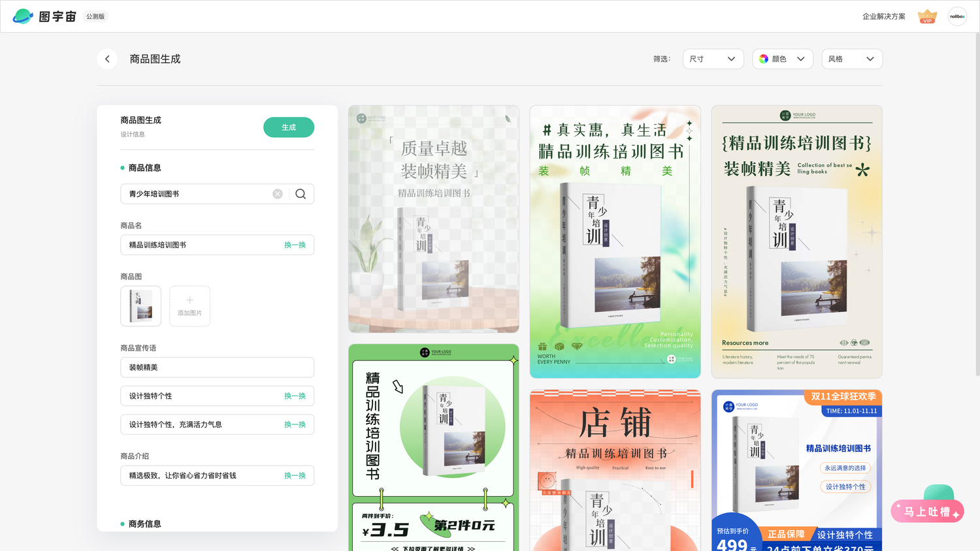This screenshot has width=980, height=551.
Task: Click the 商品宣传语 label
Action: click(x=138, y=348)
